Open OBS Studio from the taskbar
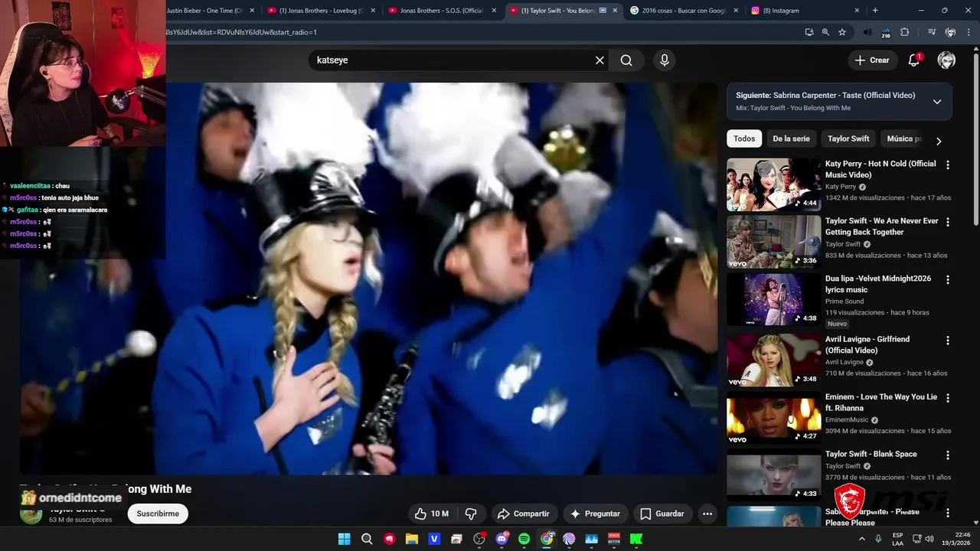The image size is (980, 551). 479,539
